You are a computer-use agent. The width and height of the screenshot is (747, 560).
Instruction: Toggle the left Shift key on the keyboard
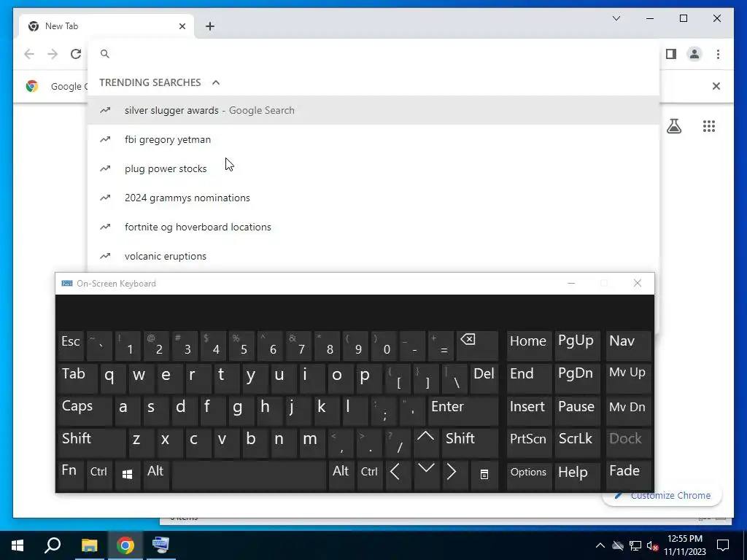92,443
